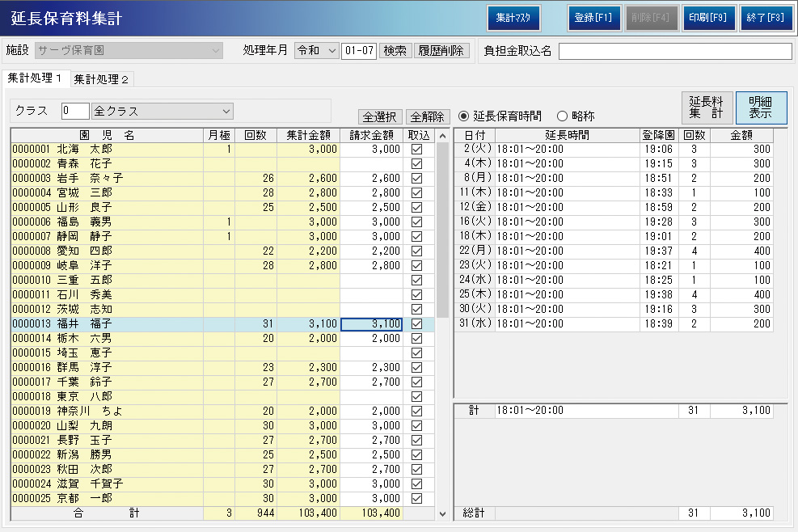Open the 施設 サーヴ保育園 dropdown
798x532 pixels.
point(128,50)
